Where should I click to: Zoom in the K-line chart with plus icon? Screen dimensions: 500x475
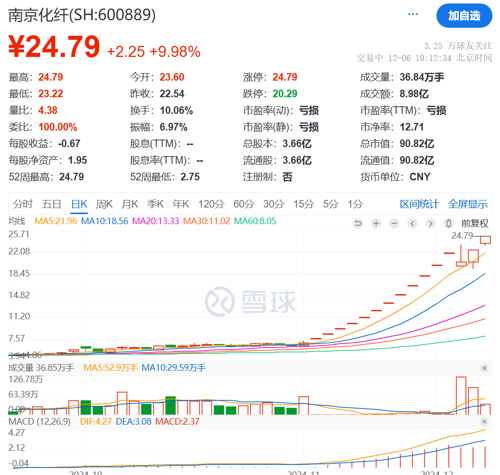coord(376,223)
